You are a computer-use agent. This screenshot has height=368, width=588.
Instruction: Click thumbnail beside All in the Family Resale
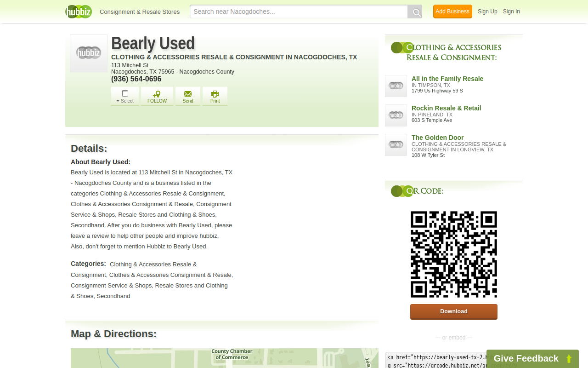[x=396, y=86]
